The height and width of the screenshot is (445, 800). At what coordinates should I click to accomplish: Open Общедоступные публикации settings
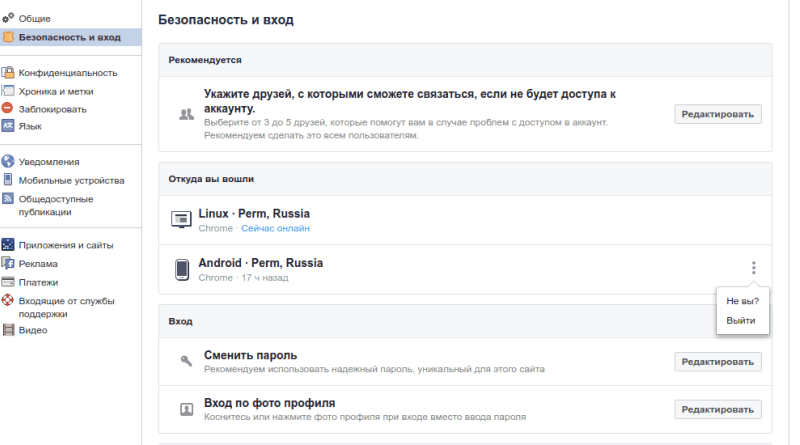tap(56, 205)
